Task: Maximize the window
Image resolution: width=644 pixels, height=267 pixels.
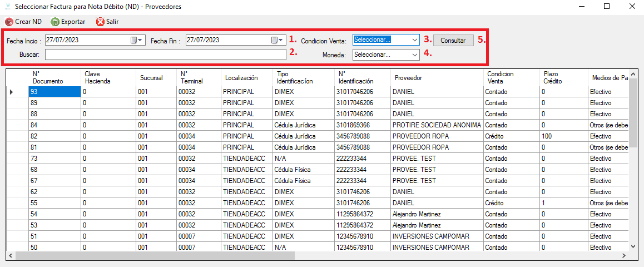Action: pyautogui.click(x=607, y=7)
